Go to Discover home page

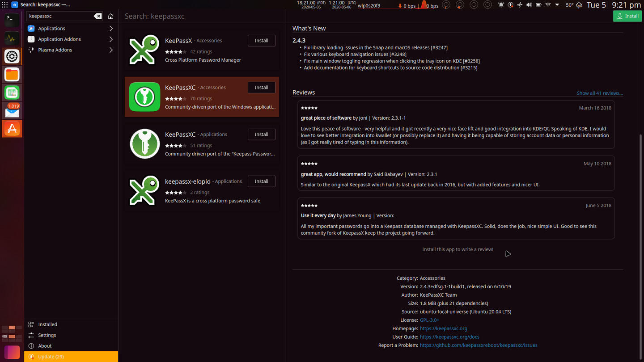pos(110,16)
